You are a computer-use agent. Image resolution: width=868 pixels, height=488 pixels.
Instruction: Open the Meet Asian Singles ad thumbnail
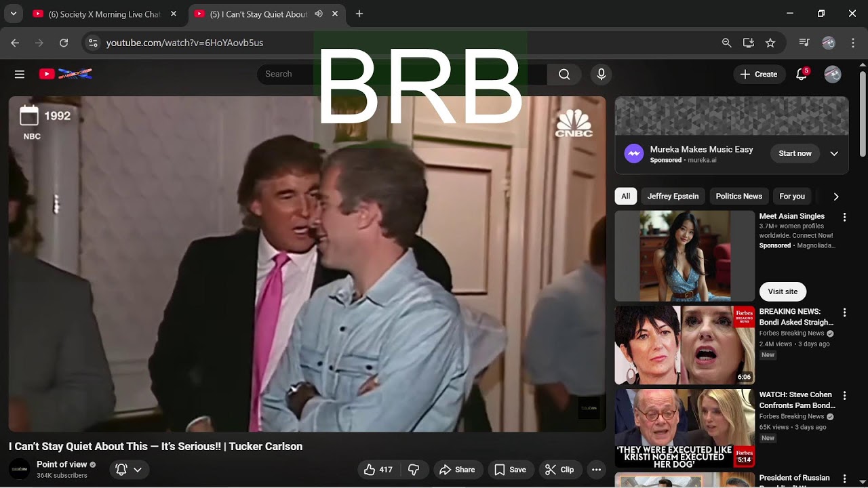point(685,256)
